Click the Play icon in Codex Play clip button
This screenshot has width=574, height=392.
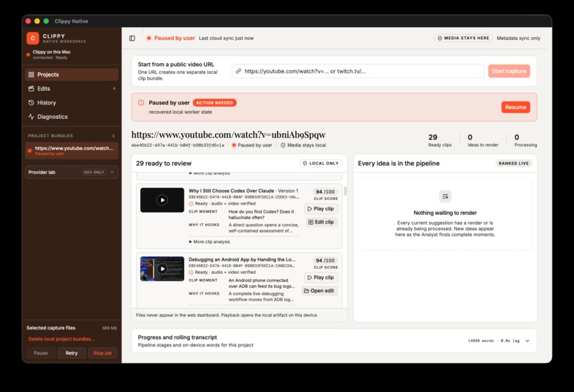pos(310,208)
